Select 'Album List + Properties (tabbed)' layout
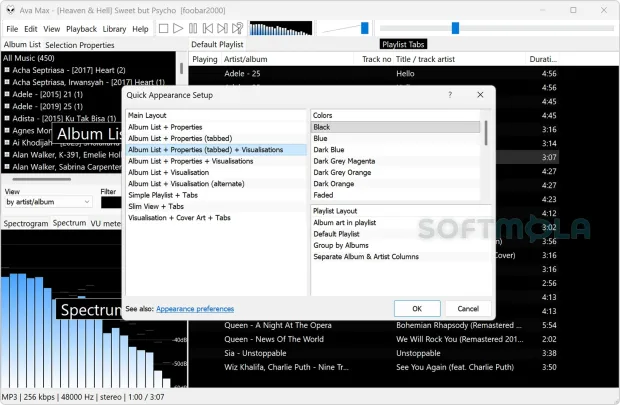 click(x=216, y=138)
